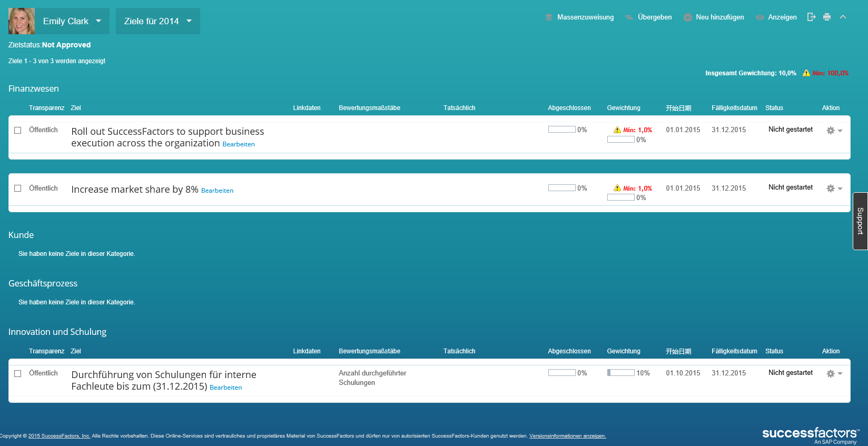Click Gewichtung bar for Roll out SuccessFactors goal
The width and height of the screenshot is (868, 446).
point(620,140)
